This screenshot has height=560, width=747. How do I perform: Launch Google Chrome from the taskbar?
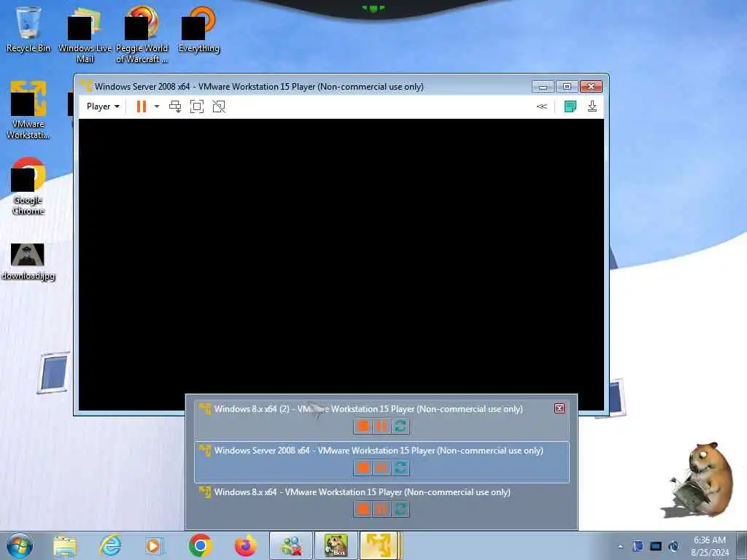point(200,545)
